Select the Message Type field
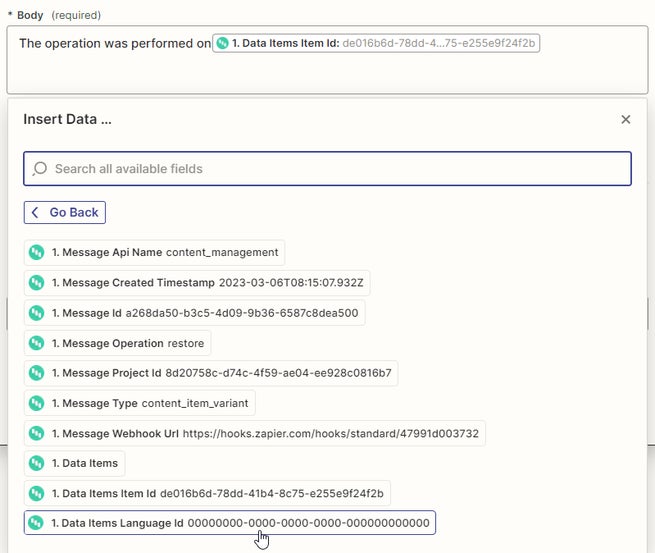The image size is (655, 553). click(x=141, y=403)
